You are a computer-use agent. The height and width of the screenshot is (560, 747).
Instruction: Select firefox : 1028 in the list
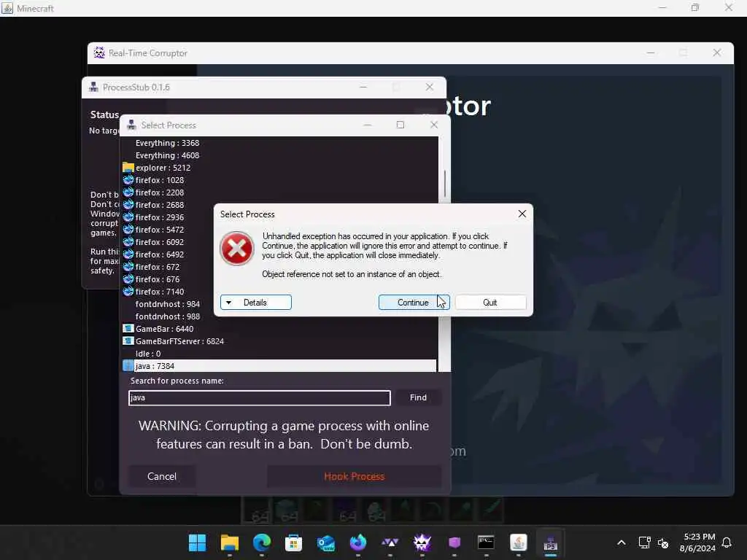[279, 180]
